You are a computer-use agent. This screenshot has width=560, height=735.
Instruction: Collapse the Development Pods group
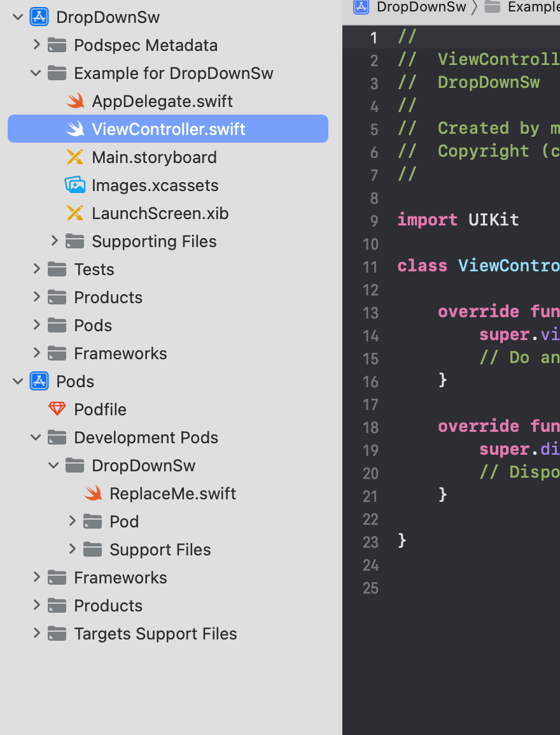click(x=36, y=438)
